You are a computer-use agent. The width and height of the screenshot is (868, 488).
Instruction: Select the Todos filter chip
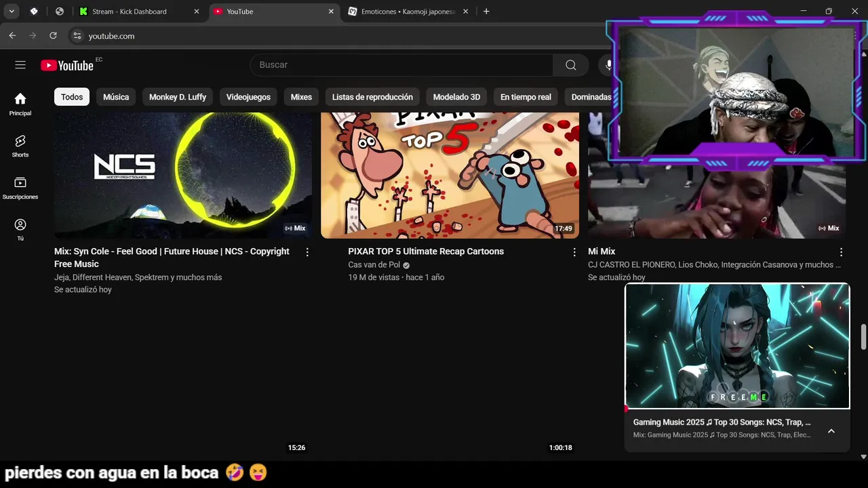[x=72, y=97]
